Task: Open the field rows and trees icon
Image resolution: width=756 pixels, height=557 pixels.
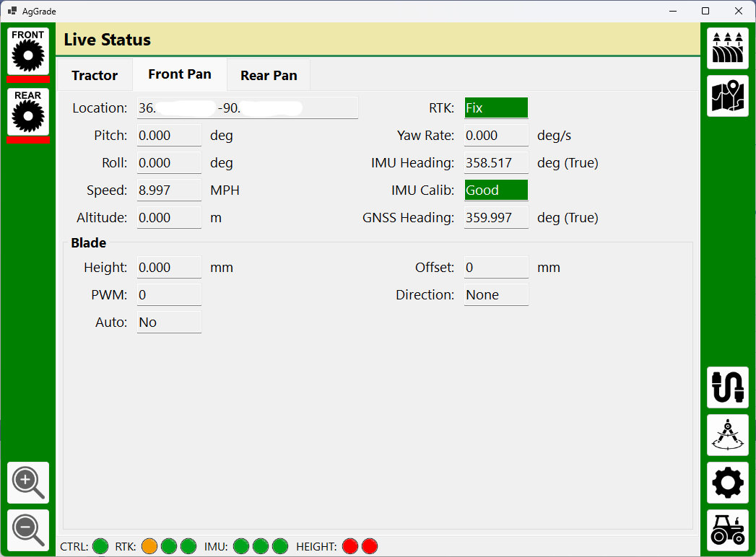Action: pyautogui.click(x=727, y=48)
